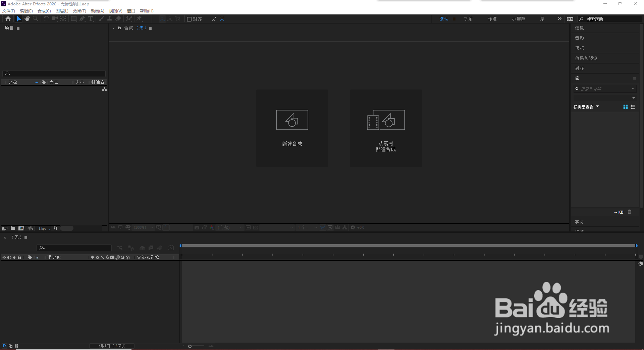Click the Project panel search field
The image size is (644, 350).
point(54,73)
